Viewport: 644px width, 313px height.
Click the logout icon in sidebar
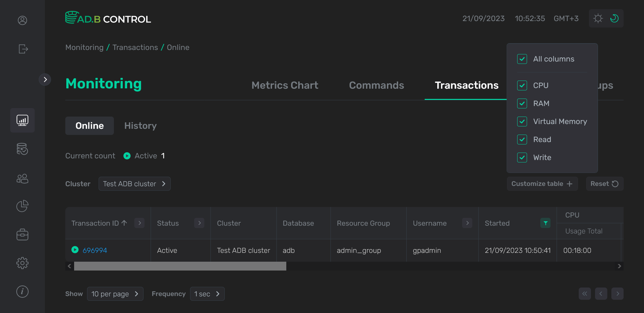(23, 49)
